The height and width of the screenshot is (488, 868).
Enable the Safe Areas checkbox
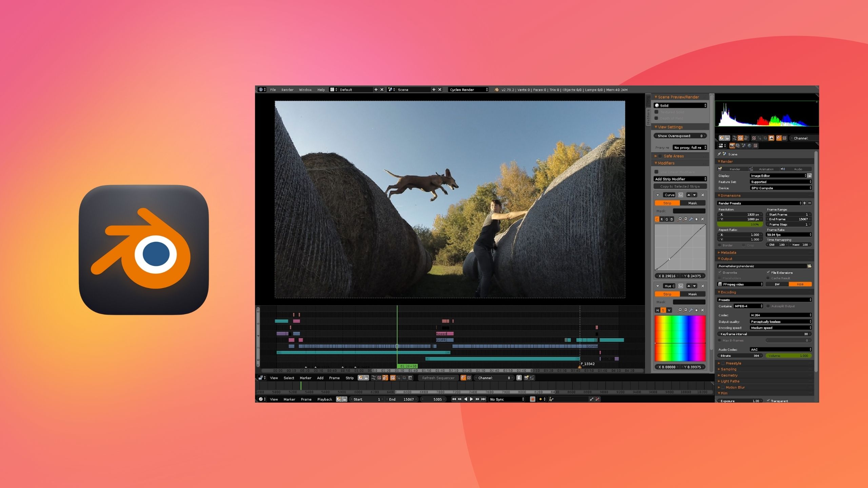[660, 156]
